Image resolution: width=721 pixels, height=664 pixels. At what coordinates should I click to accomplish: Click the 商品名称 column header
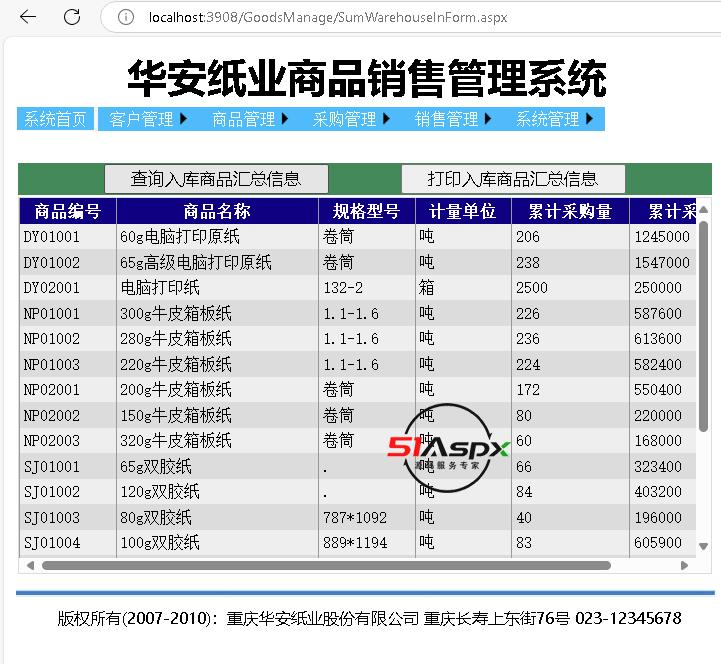tap(217, 211)
